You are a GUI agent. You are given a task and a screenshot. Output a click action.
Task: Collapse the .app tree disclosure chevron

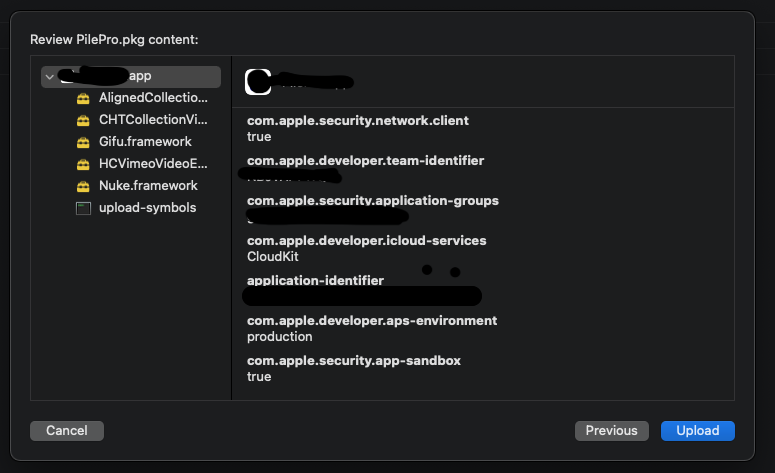49,76
